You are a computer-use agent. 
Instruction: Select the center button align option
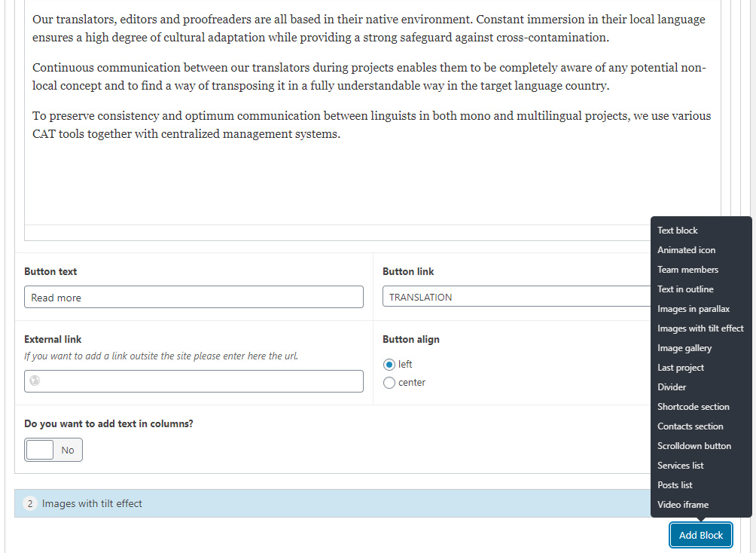tap(389, 383)
